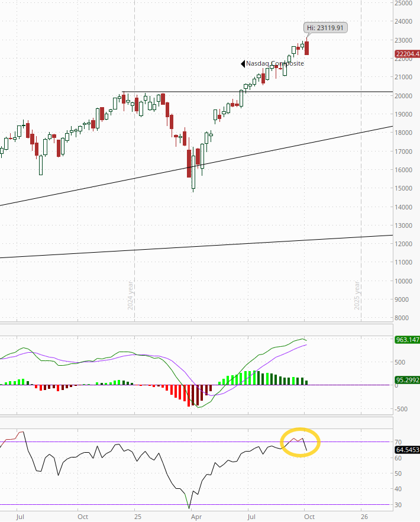Click the 15000 price axis label
Viewport: 420px width, 522px height.
(403, 188)
